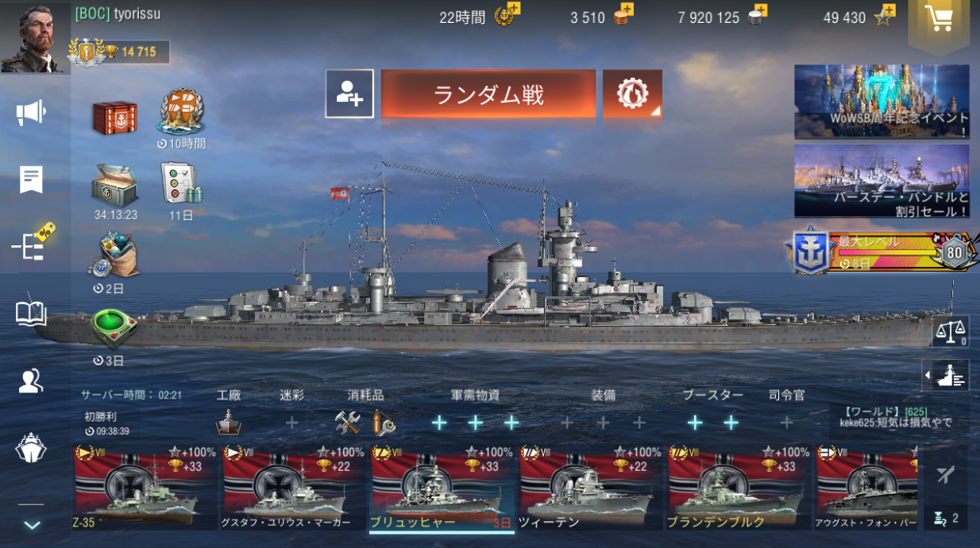This screenshot has height=548, width=980.
Task: Select the ブランデンブルク ship card
Action: coord(739,487)
